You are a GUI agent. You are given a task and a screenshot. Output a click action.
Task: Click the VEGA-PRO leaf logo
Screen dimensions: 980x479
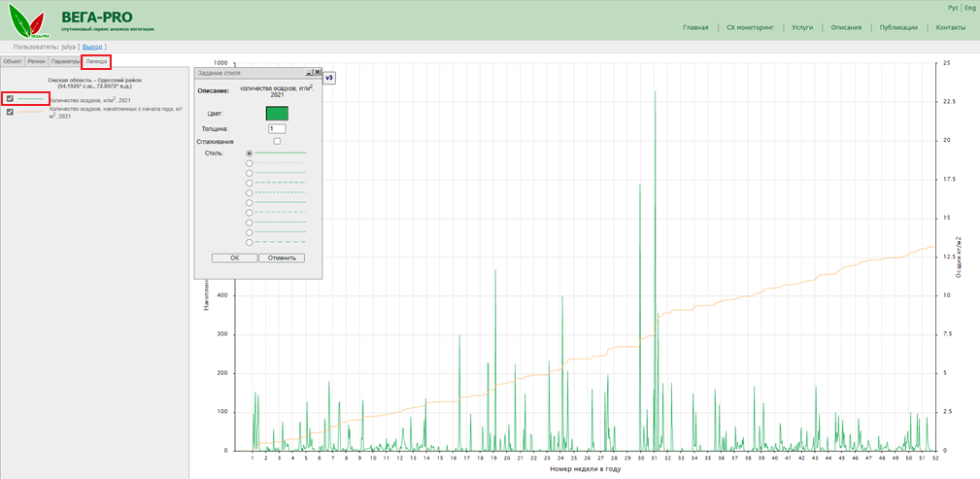(25, 22)
